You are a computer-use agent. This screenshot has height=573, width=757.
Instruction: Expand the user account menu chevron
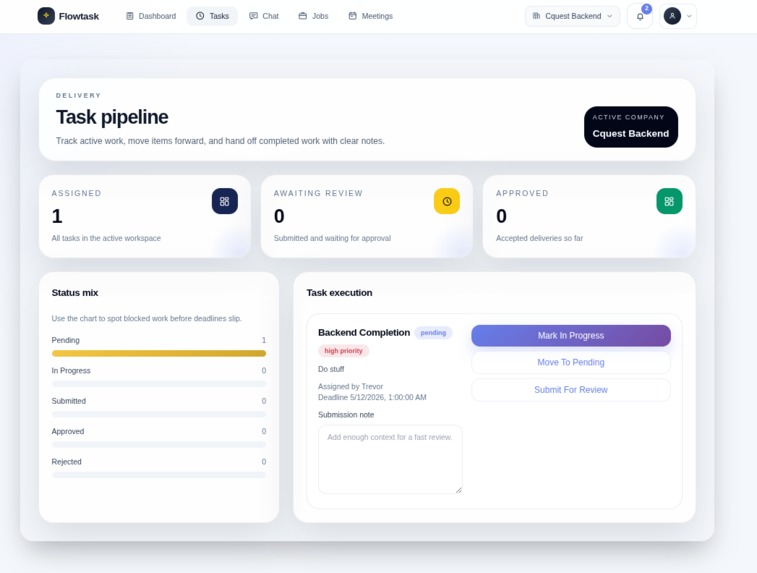click(689, 16)
